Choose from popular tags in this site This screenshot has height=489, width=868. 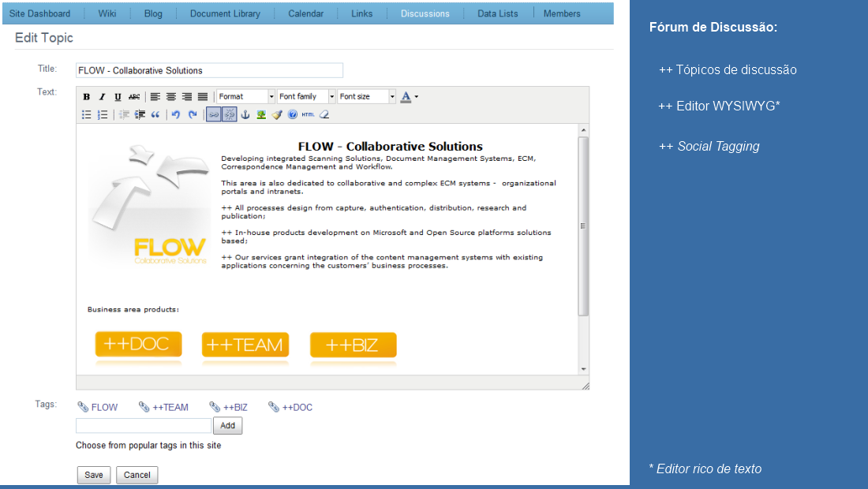pos(148,446)
